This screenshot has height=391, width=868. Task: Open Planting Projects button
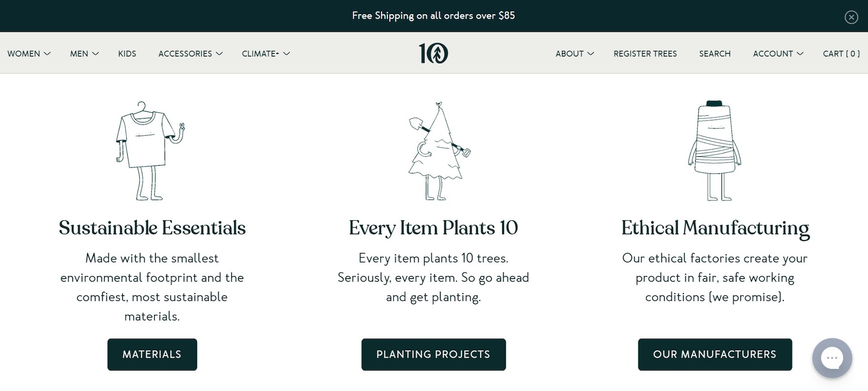pos(433,354)
